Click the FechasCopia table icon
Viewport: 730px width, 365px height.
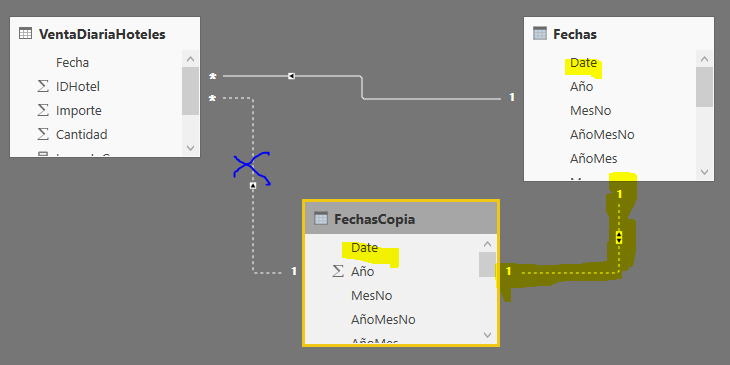[x=321, y=218]
